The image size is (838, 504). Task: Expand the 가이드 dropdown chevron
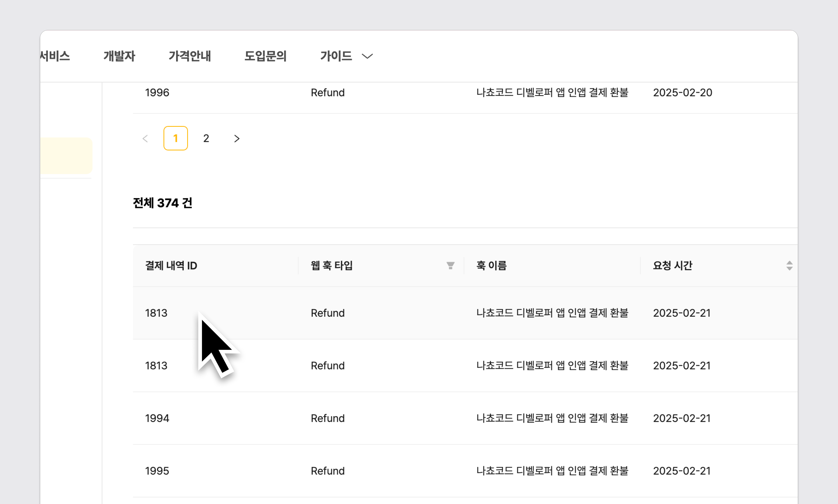[x=367, y=56]
